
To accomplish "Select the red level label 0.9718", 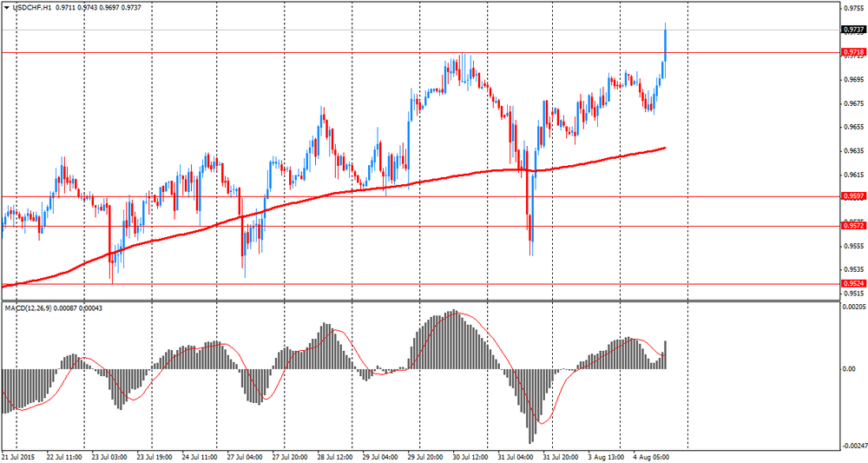I will click(x=853, y=52).
